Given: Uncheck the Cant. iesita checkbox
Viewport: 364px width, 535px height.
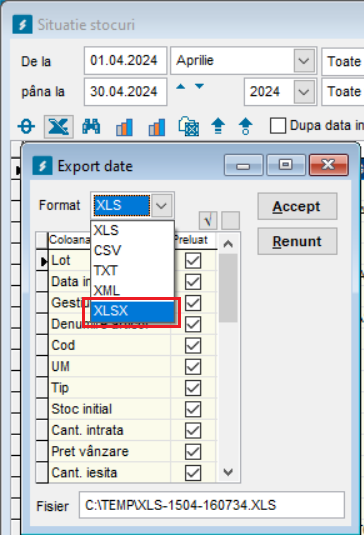Looking at the screenshot, I should coord(193,473).
